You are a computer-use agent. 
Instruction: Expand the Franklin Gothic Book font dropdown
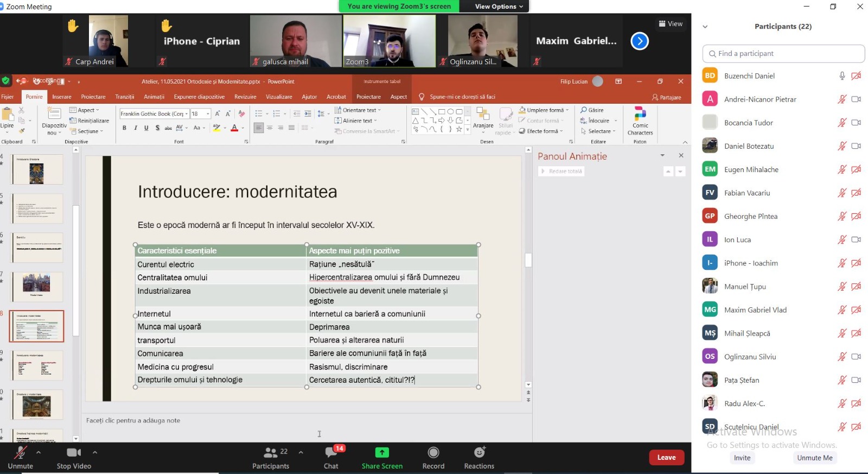tap(187, 114)
